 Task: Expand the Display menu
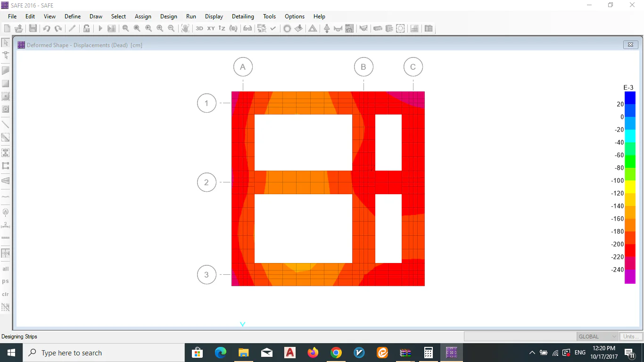coord(214,16)
